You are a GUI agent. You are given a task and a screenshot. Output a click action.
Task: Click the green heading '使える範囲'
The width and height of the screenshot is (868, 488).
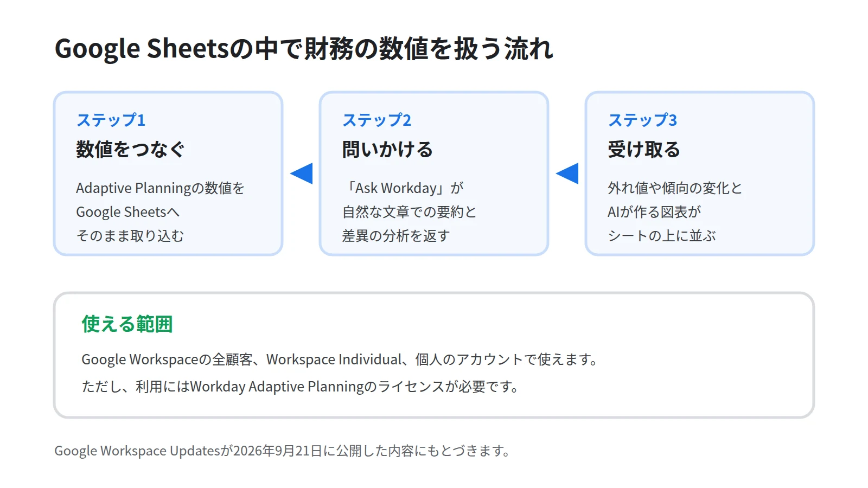(x=127, y=324)
